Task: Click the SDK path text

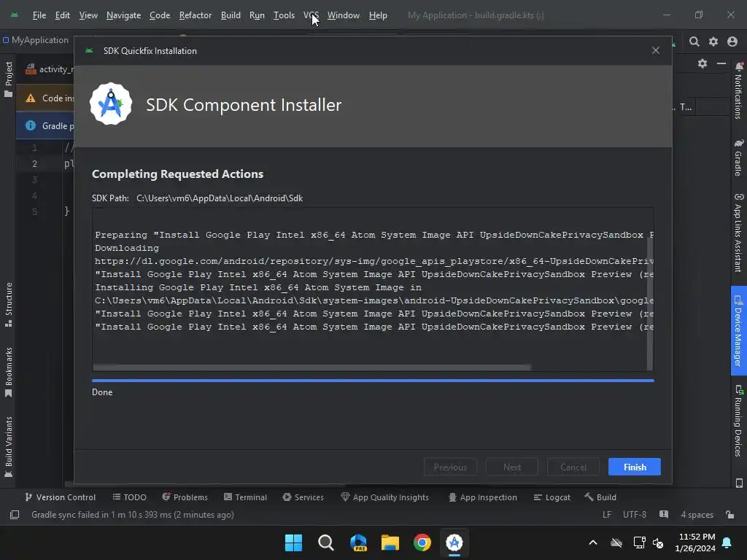Action: (x=220, y=198)
